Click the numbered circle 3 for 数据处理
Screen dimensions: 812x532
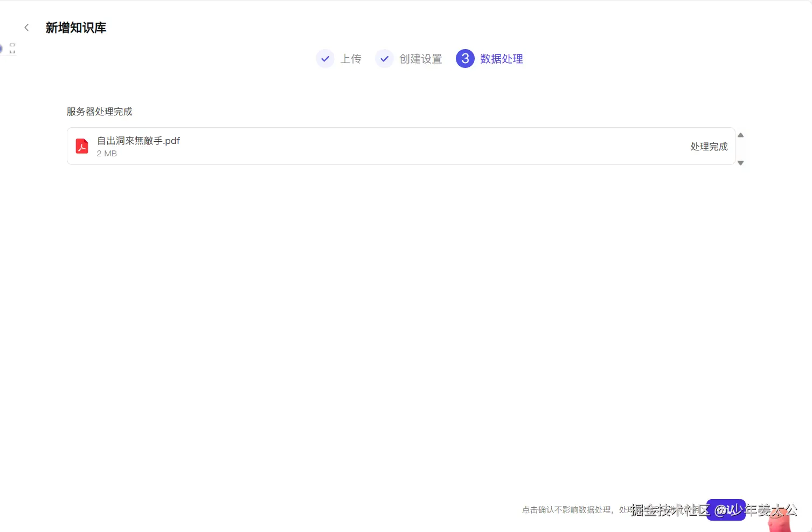465,59
